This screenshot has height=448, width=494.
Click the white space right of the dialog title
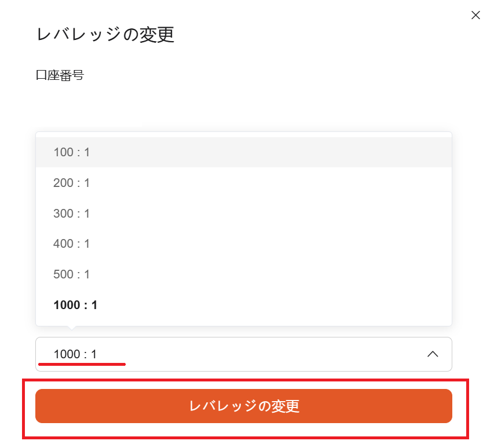coord(319,35)
